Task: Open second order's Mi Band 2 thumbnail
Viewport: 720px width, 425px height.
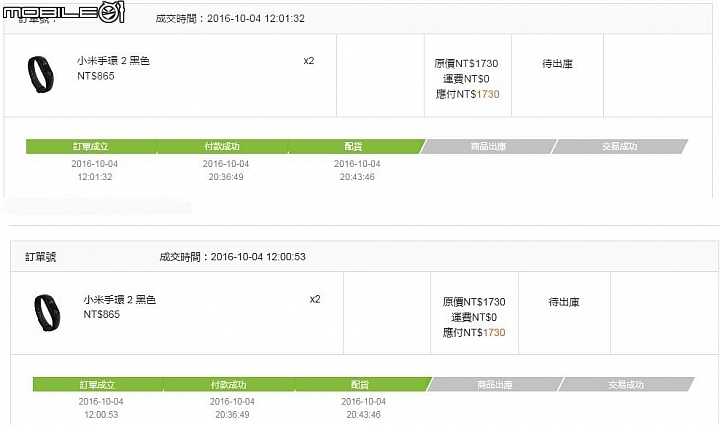Action: pos(47,313)
